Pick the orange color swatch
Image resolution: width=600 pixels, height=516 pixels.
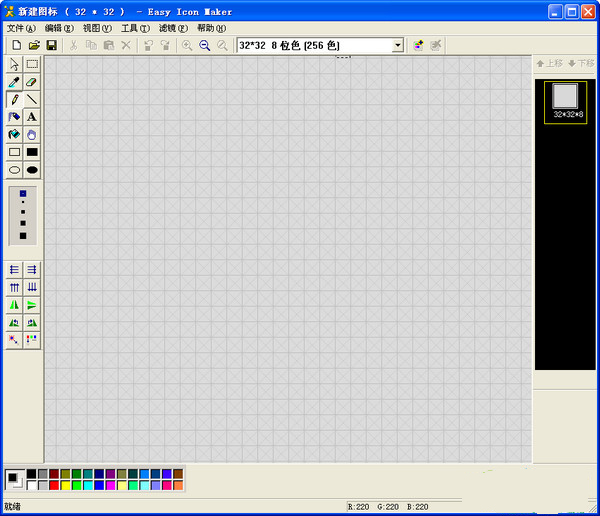(x=178, y=485)
